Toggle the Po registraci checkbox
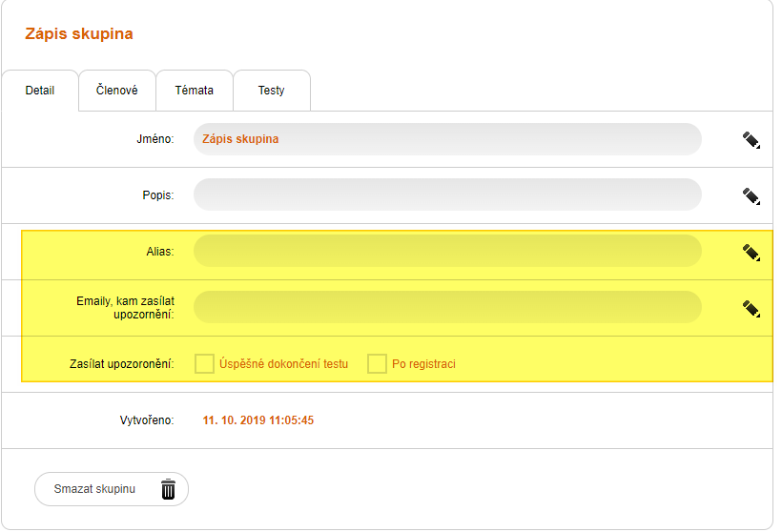Viewport: 782px width, 532px height. 377,363
